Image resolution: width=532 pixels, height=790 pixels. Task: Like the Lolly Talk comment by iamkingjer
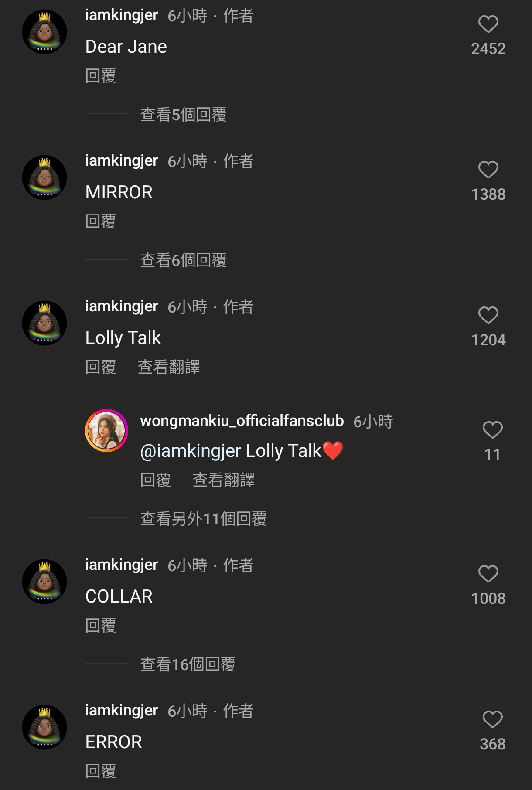(488, 315)
